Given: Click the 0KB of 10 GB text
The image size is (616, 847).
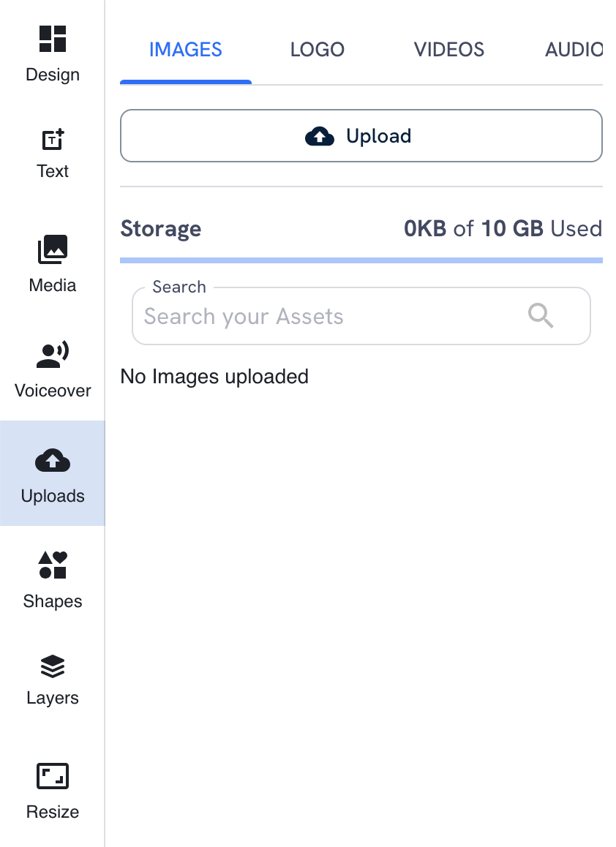Looking at the screenshot, I should click(x=503, y=228).
